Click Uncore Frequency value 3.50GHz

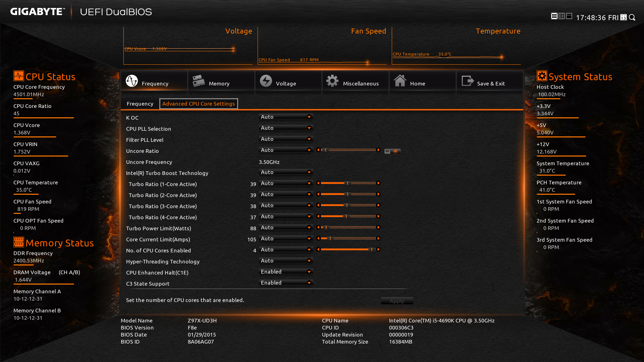pos(269,162)
